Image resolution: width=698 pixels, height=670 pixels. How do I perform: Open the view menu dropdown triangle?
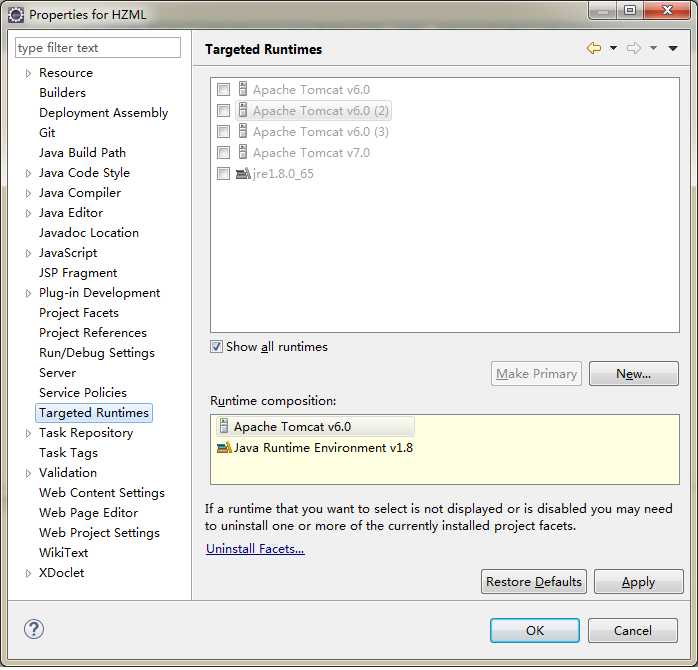[x=673, y=48]
